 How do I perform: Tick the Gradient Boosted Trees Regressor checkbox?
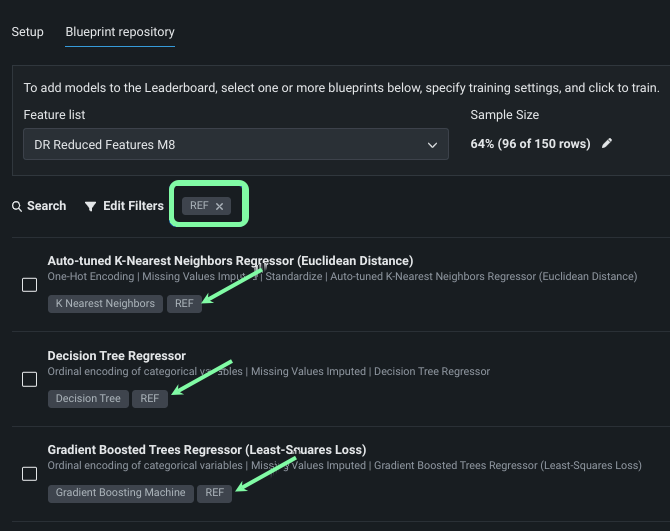click(x=30, y=473)
